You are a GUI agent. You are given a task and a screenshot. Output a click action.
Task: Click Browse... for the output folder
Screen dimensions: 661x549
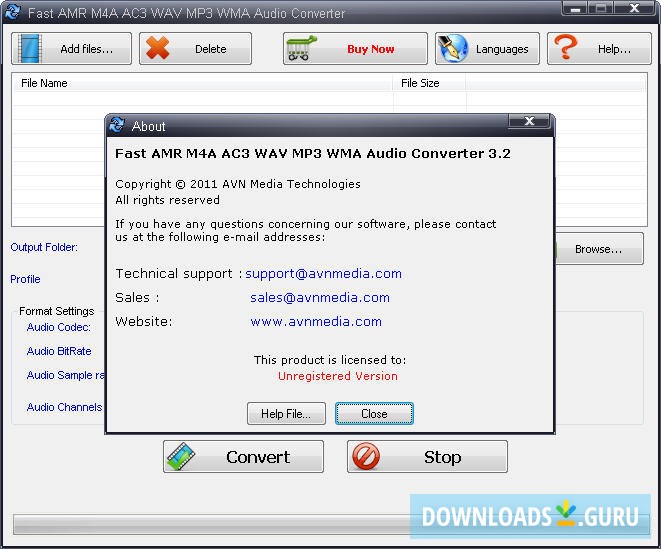(x=599, y=249)
